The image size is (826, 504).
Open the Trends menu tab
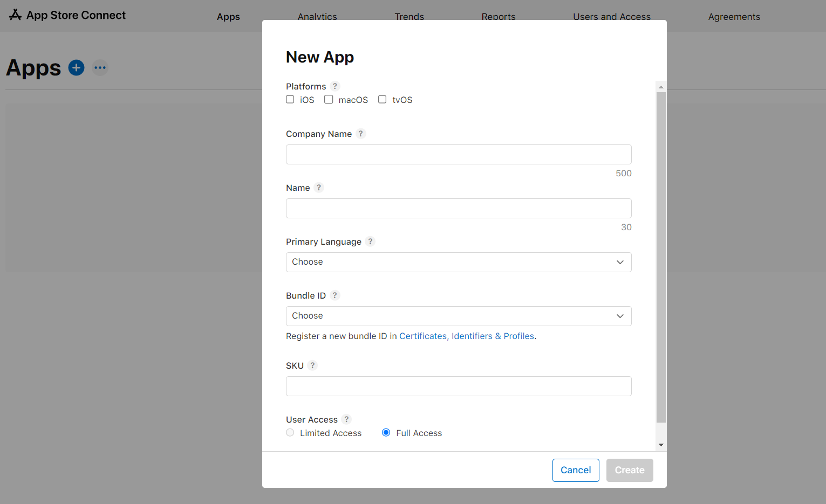click(x=409, y=17)
